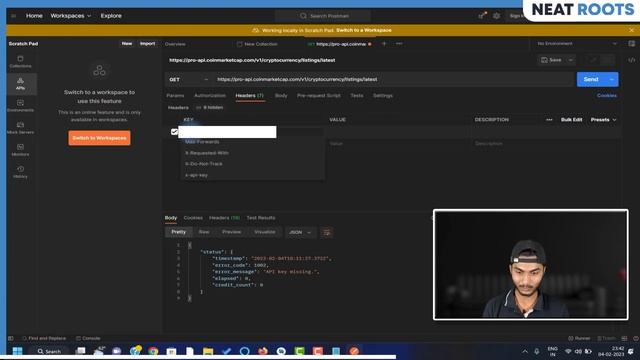640x360 pixels.
Task: Open the Runner in status bar
Action: click(x=579, y=338)
